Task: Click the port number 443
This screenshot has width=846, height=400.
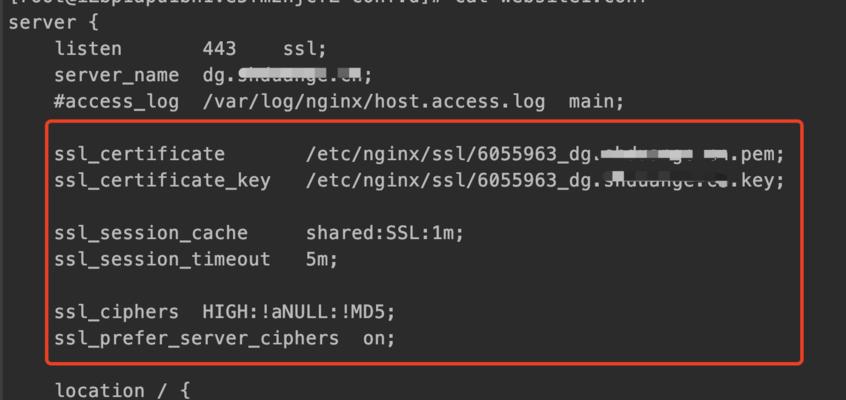Action: (x=220, y=49)
